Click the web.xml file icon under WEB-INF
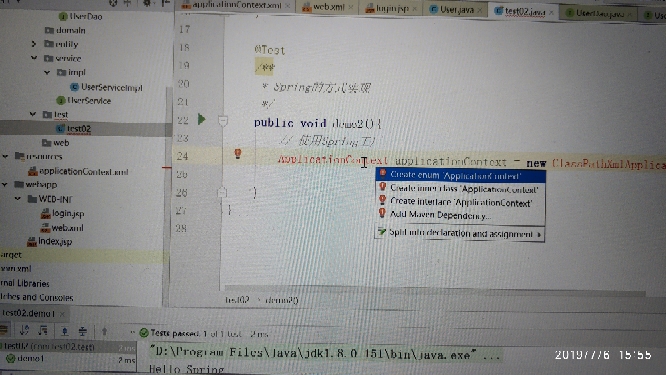666x375 pixels. 45,228
